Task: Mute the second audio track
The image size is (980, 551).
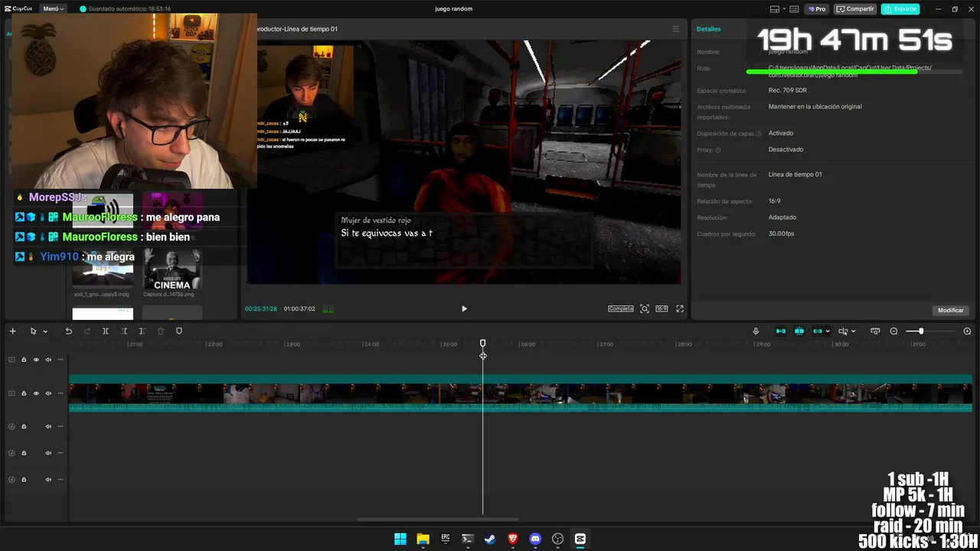Action: pos(48,453)
